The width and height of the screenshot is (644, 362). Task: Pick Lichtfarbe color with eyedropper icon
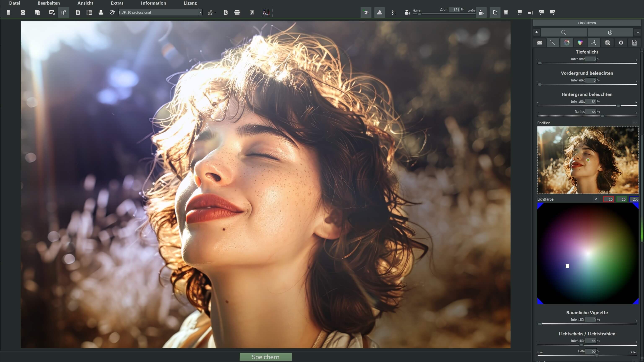point(596,199)
